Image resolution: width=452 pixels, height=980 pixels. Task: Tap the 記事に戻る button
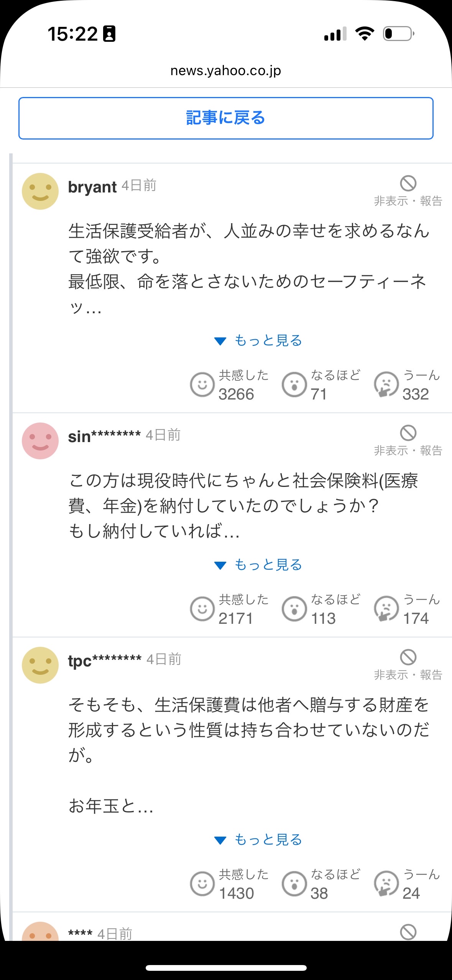226,118
